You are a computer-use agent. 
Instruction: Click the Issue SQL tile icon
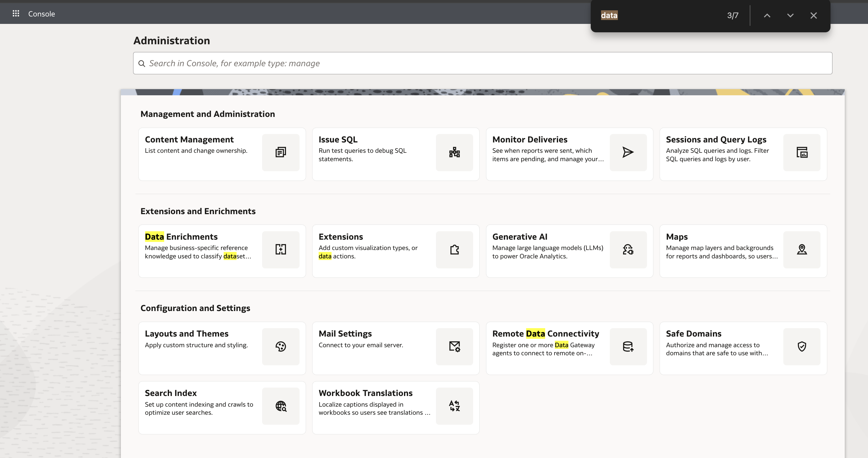[x=454, y=152]
